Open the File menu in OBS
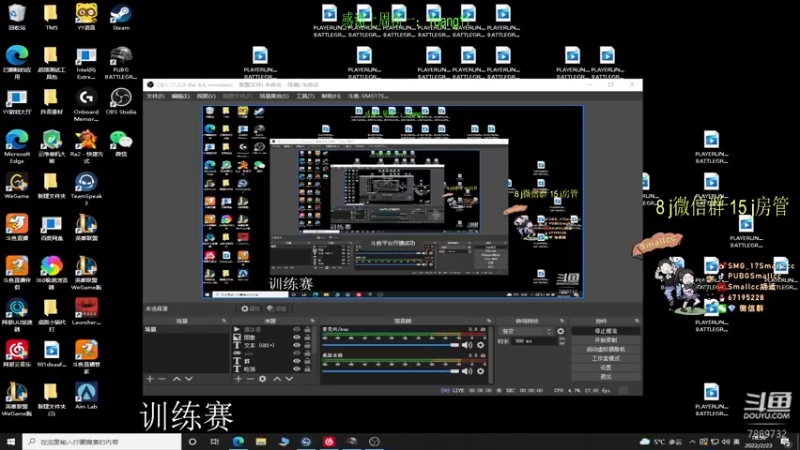The width and height of the screenshot is (800, 450). coord(156,96)
